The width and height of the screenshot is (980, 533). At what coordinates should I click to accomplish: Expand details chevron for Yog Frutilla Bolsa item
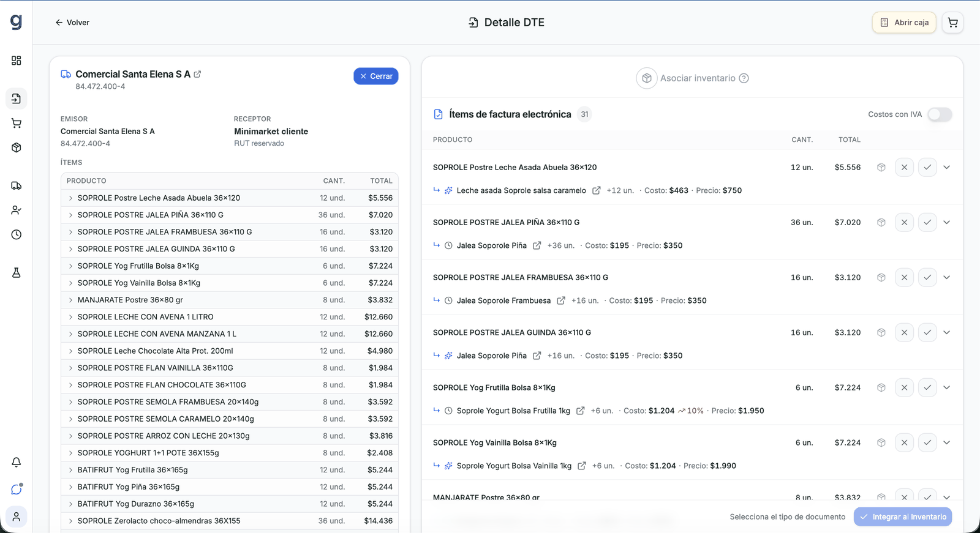click(x=947, y=387)
